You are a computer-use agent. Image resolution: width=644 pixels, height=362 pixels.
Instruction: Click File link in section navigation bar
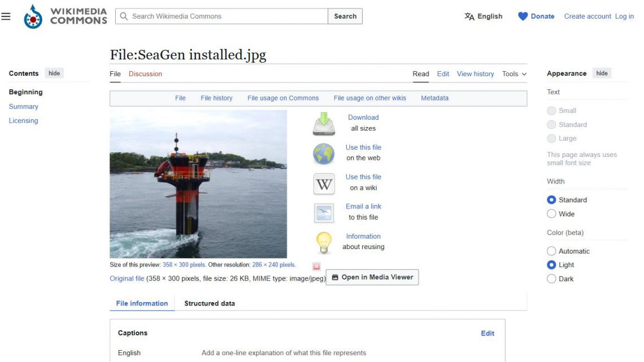[x=180, y=98]
